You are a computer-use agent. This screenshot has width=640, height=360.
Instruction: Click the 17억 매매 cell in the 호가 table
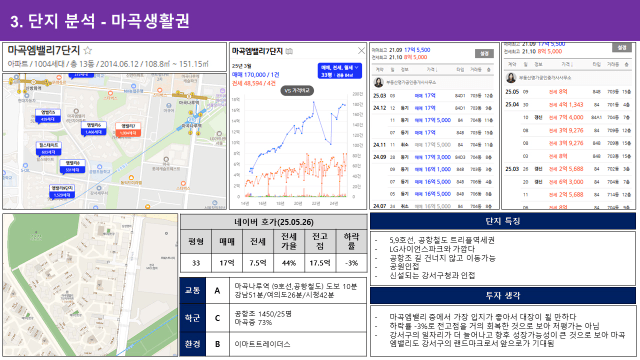(227, 263)
